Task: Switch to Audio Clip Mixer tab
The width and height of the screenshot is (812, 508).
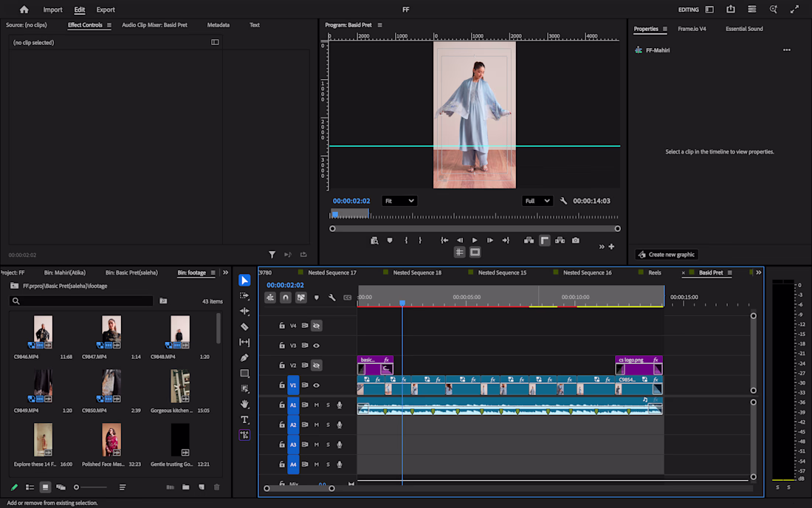Action: 154,25
